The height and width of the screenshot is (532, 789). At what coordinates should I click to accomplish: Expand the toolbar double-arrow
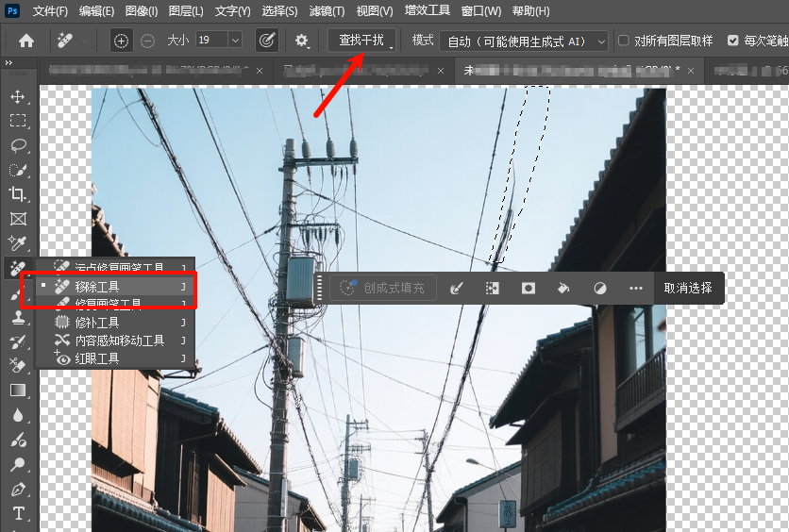pos(8,63)
